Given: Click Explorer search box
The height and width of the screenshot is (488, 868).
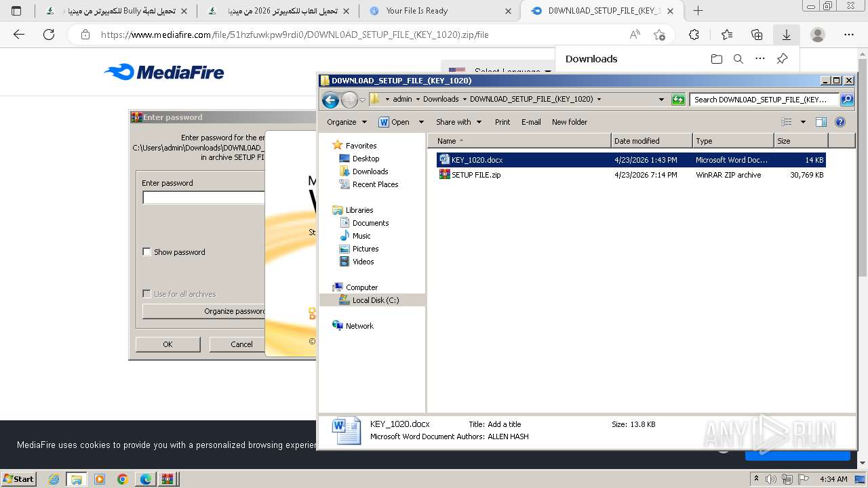Looking at the screenshot, I should [x=764, y=100].
